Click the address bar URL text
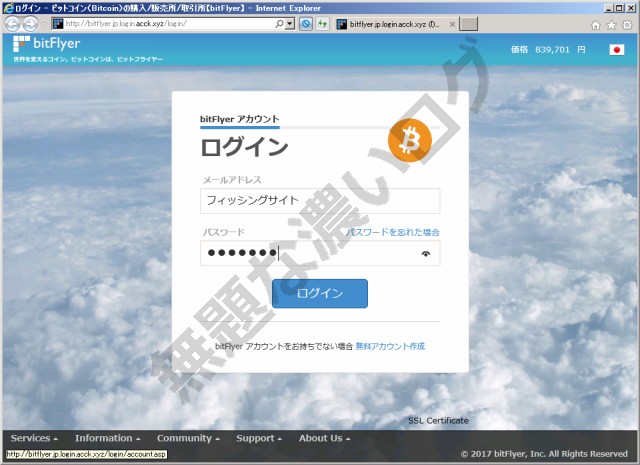 pos(126,24)
